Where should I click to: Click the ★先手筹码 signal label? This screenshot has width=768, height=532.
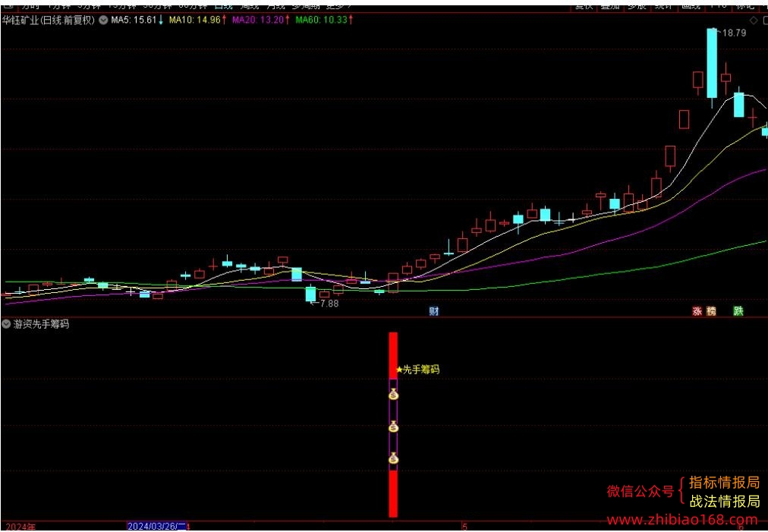(x=418, y=370)
